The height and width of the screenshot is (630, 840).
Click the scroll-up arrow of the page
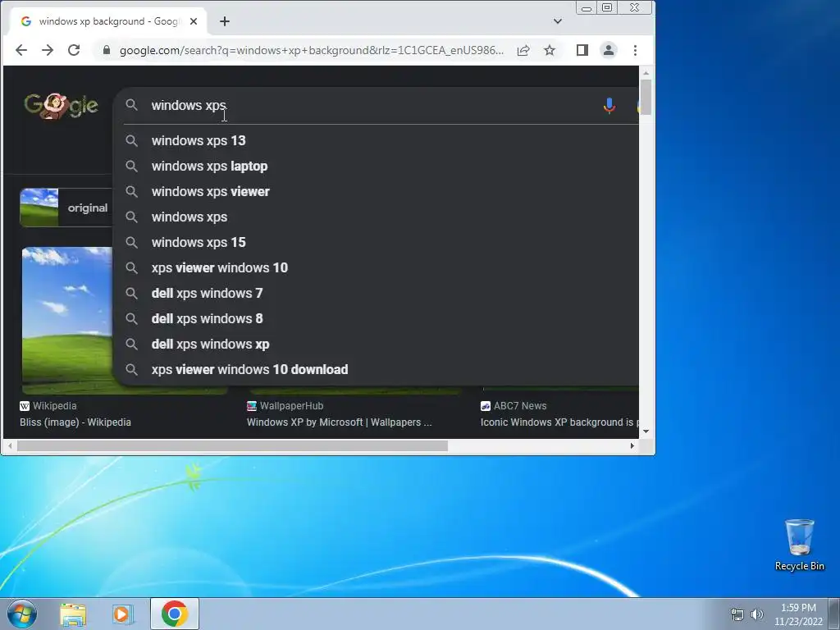click(646, 73)
